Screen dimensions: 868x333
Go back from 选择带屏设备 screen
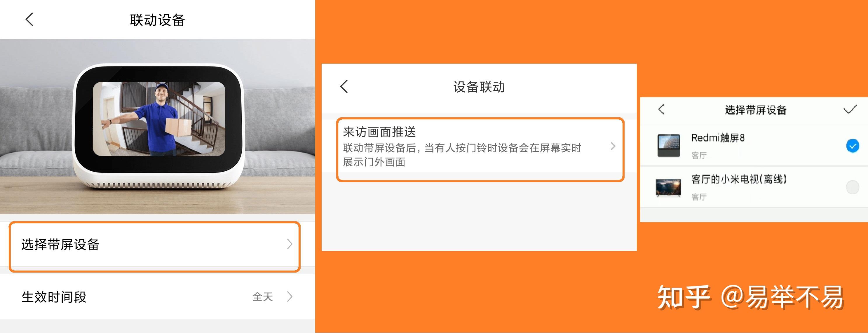pos(661,109)
